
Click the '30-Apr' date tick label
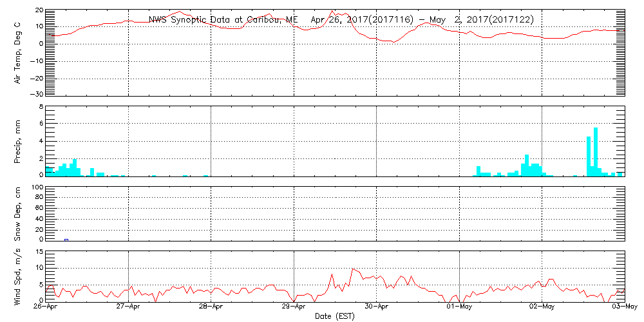pyautogui.click(x=376, y=307)
